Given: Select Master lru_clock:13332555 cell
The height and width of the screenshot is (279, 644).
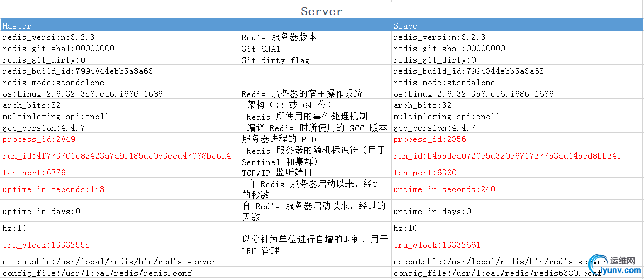Looking at the screenshot, I should pyautogui.click(x=120, y=245).
